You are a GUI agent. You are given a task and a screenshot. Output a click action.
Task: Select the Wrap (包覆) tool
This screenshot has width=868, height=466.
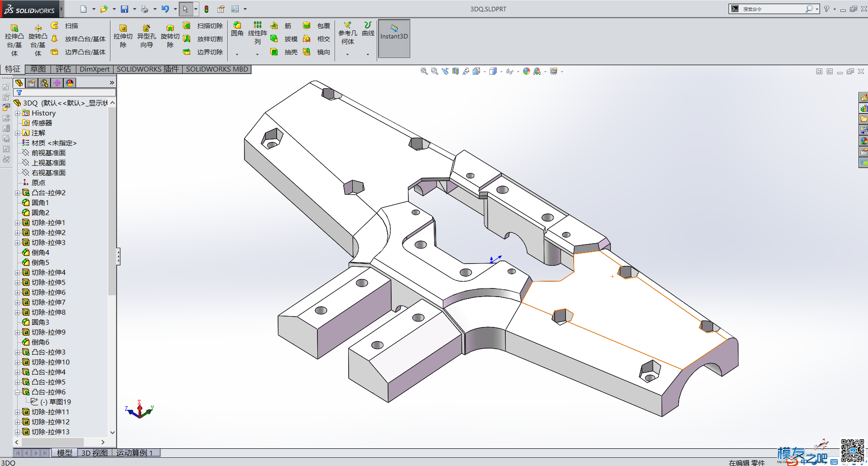click(317, 26)
